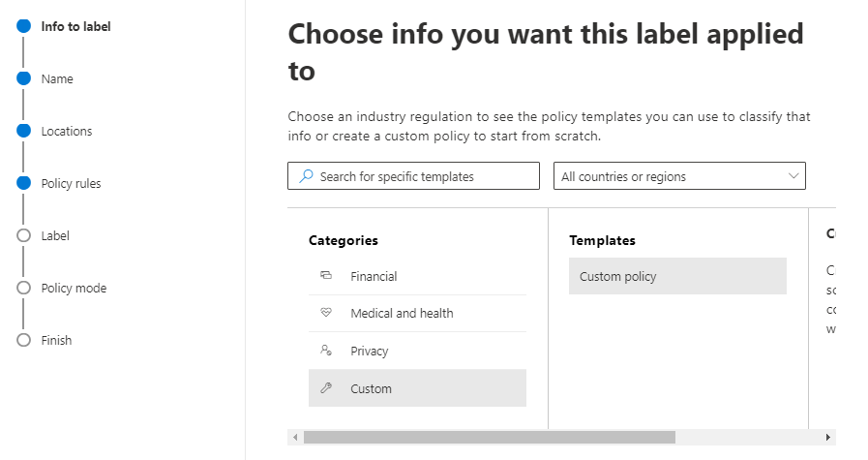
Task: Click the Privacy person icon
Action: point(326,351)
